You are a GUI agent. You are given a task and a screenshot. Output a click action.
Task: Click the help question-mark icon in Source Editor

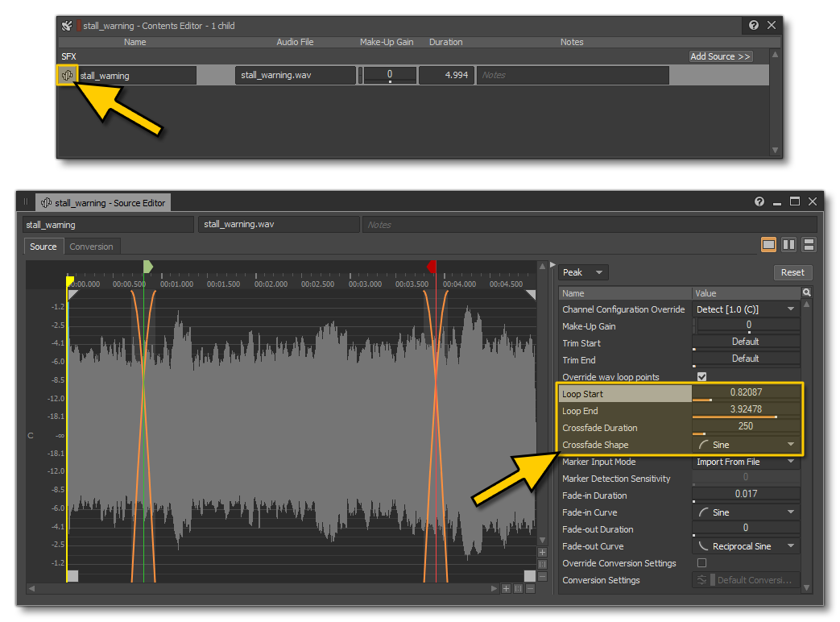[x=759, y=201]
